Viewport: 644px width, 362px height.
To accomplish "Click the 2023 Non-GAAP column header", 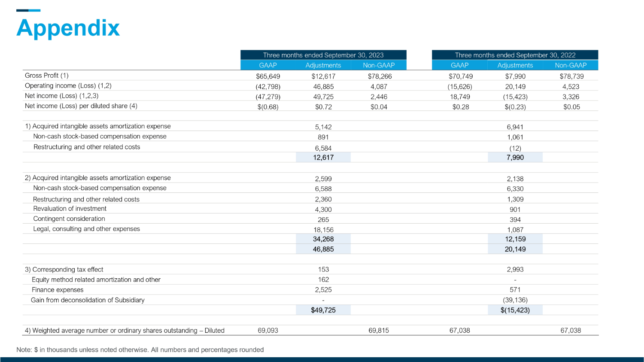I will [378, 65].
